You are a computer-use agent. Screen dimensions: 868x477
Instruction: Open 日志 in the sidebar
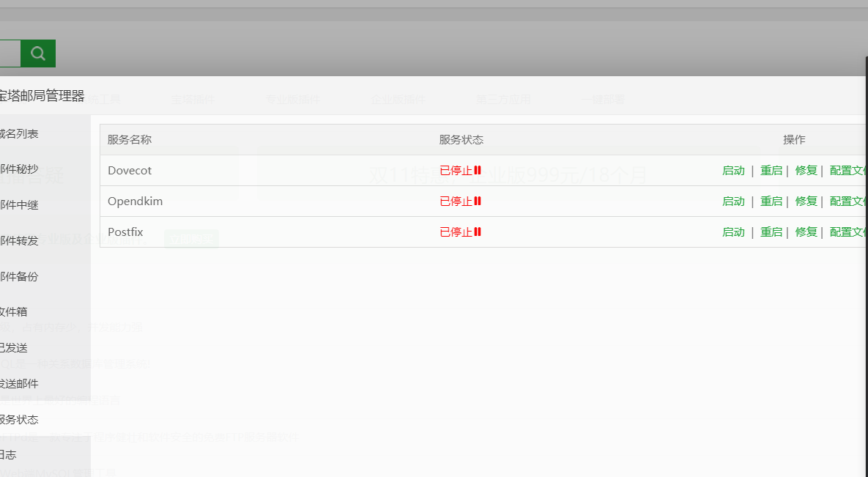pos(8,455)
